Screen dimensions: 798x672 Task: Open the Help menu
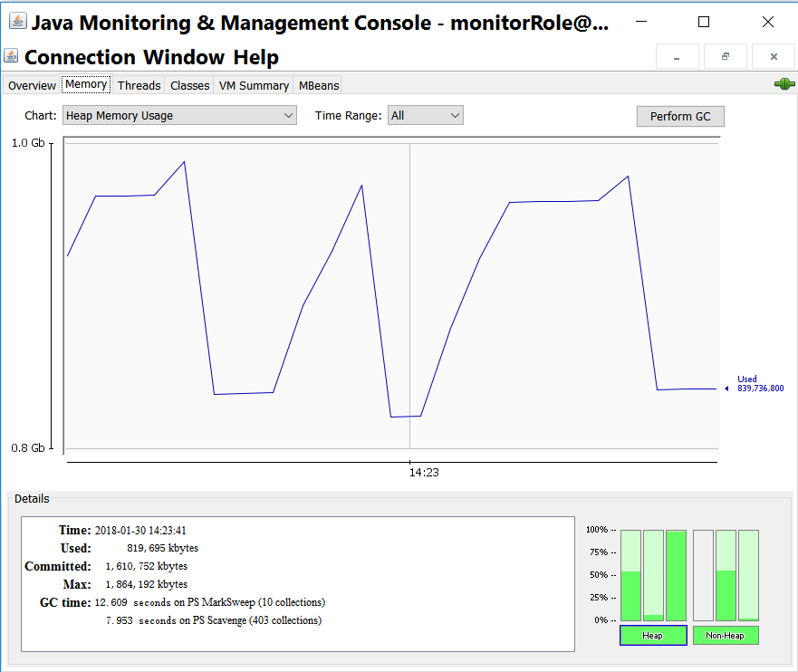[x=256, y=57]
